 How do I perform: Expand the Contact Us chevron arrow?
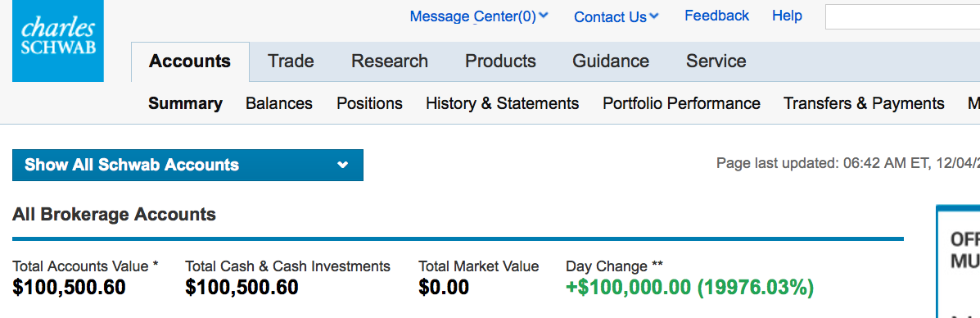click(x=654, y=16)
